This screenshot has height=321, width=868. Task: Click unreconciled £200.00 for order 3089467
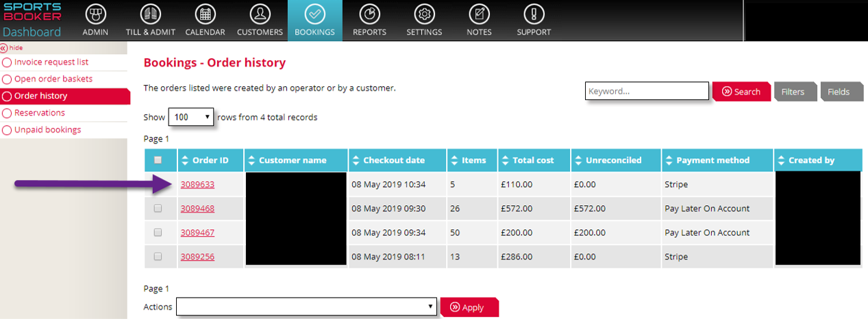click(x=589, y=233)
